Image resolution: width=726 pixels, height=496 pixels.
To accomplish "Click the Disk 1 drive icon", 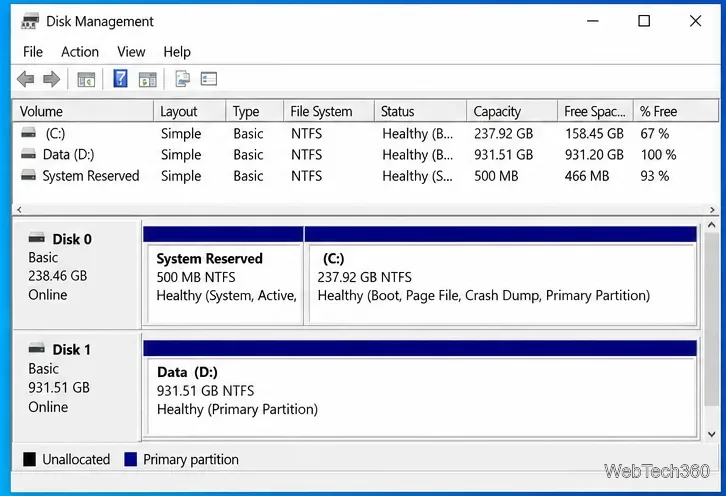I will (37, 348).
